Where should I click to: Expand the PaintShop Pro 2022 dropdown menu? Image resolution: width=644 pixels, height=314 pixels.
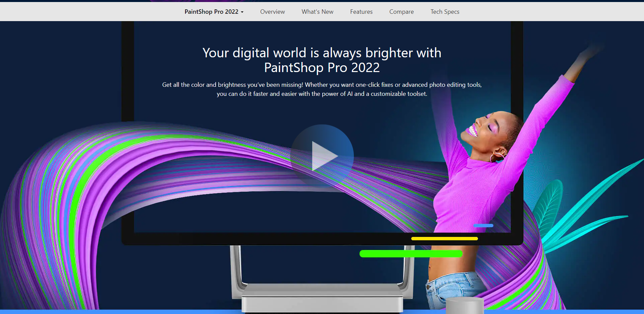pyautogui.click(x=214, y=12)
